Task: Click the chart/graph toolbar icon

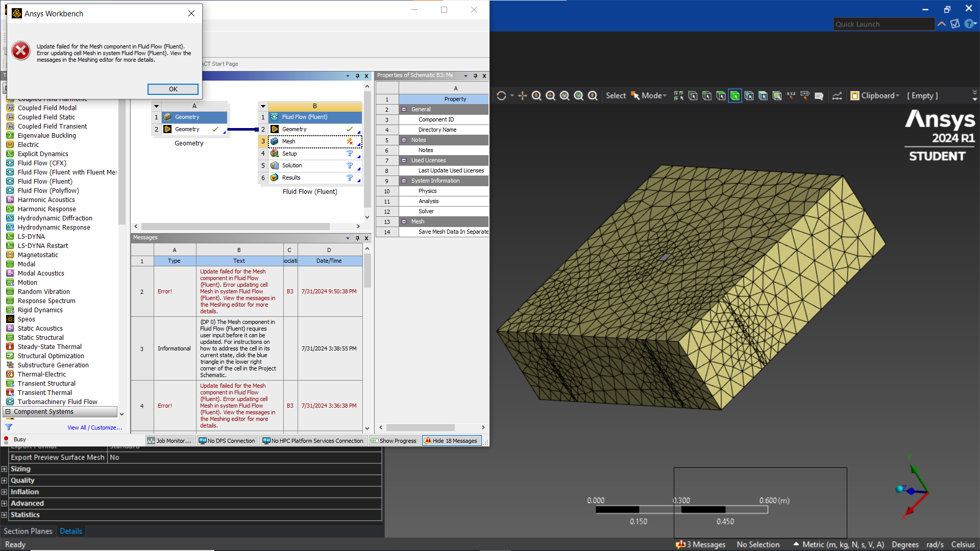Action: (x=837, y=96)
